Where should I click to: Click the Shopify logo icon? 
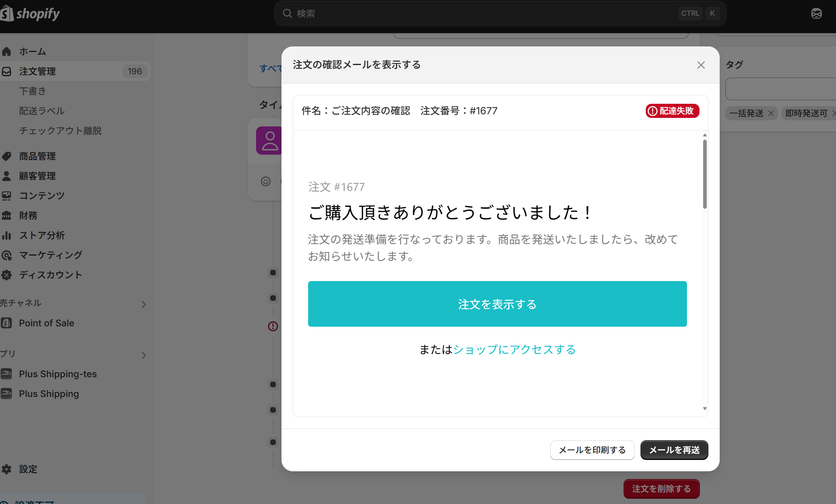(7, 14)
